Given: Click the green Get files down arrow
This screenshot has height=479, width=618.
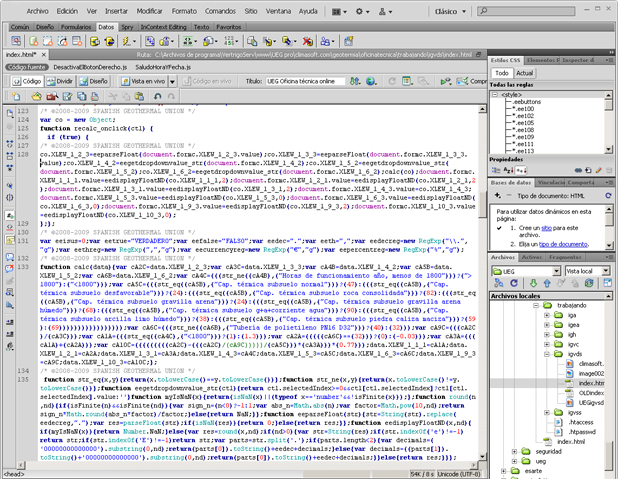Looking at the screenshot, I should [533, 283].
